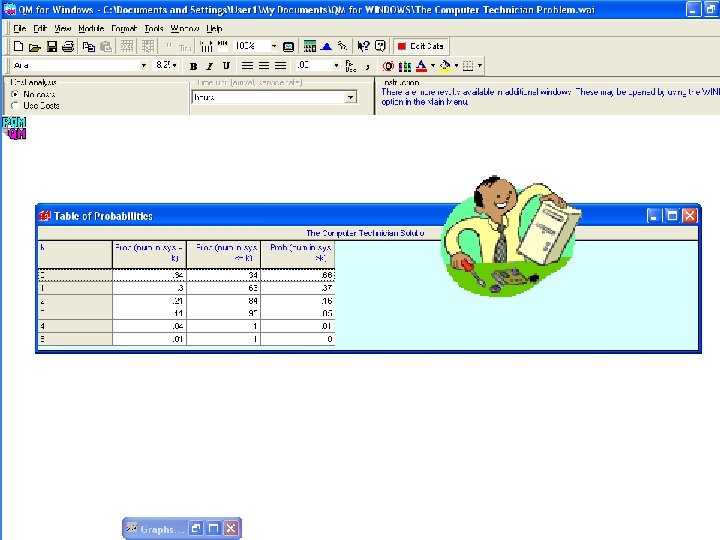The height and width of the screenshot is (540, 720).
Task: Click the fixed decimal icon
Action: click(x=350, y=66)
